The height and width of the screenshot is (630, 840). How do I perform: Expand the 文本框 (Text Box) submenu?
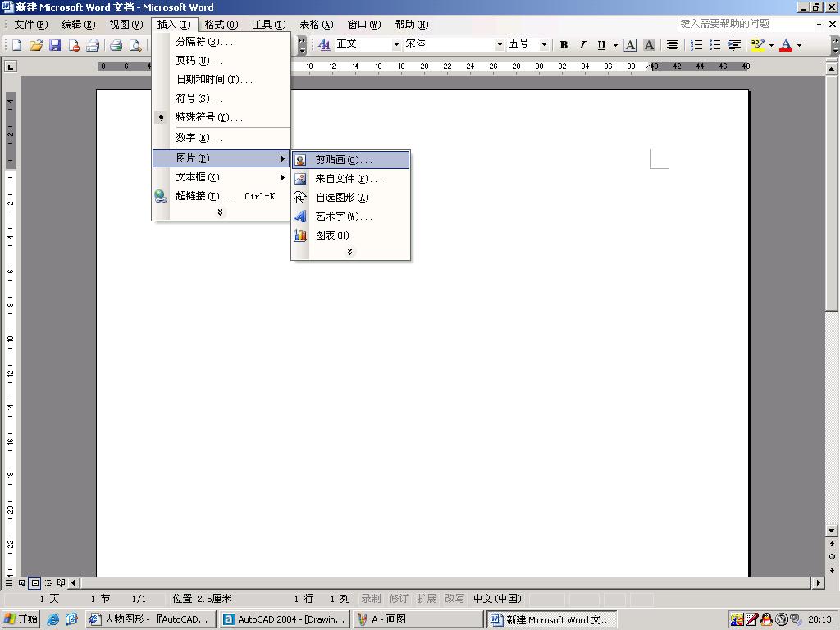point(221,177)
